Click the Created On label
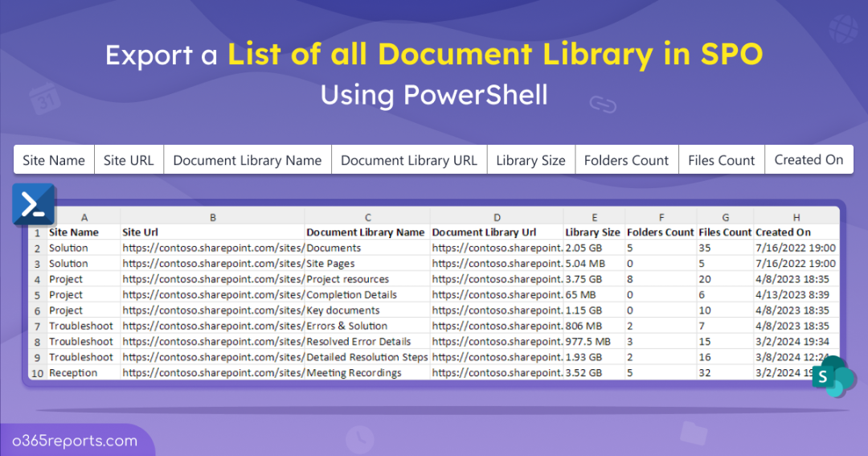 pyautogui.click(x=809, y=160)
